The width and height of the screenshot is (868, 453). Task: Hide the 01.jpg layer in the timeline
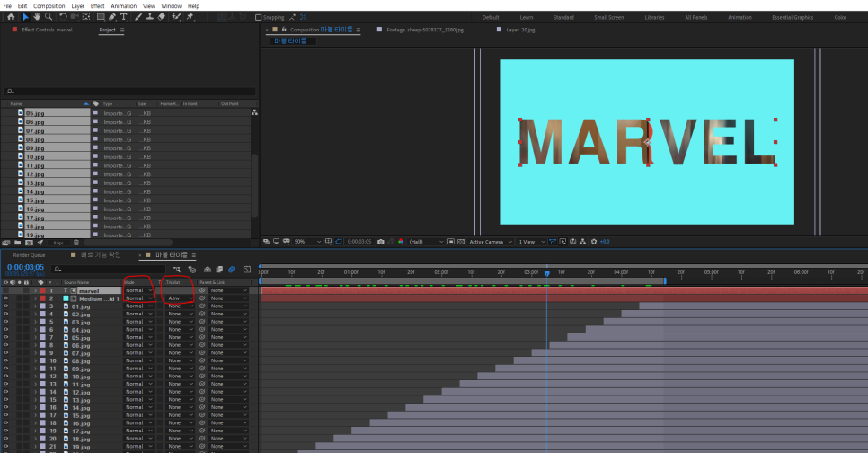pos(6,306)
